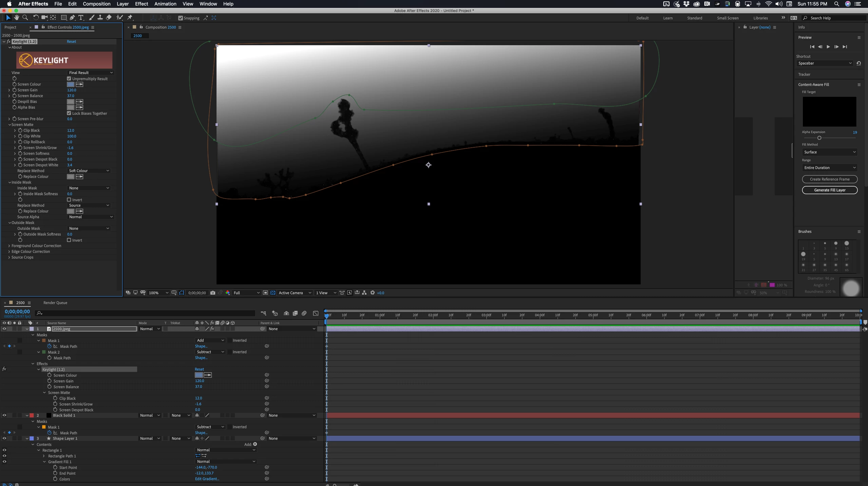Expand Foreground Colour Correction section

9,246
